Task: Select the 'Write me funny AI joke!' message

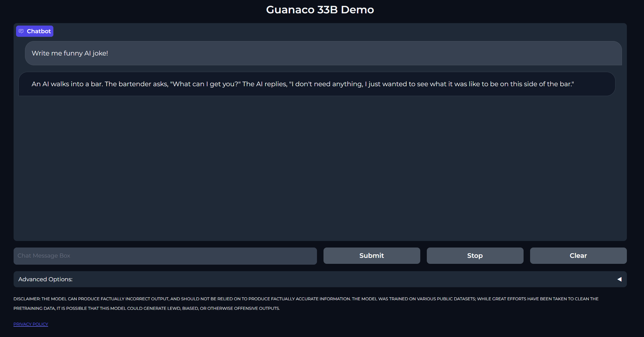Action: (323, 53)
